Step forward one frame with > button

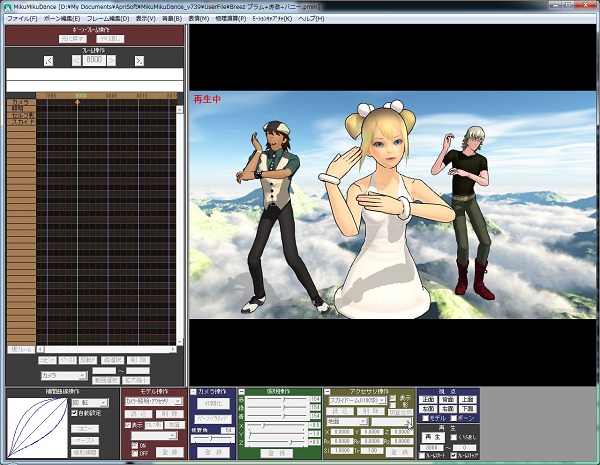111,60
